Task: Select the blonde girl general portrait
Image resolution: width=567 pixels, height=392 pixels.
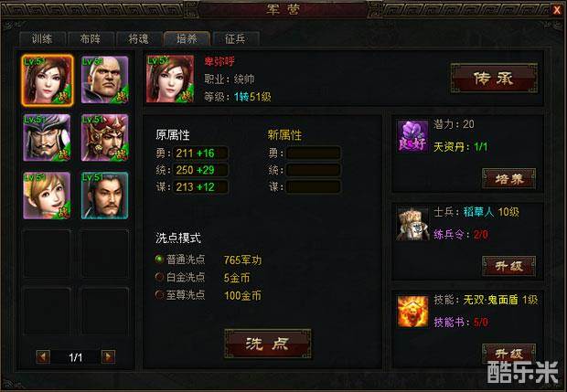Action: (47, 196)
